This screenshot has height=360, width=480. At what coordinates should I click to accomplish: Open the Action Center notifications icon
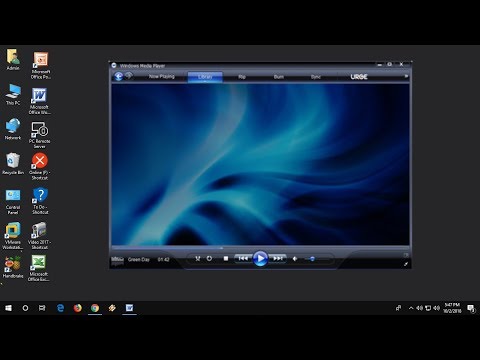point(471,308)
